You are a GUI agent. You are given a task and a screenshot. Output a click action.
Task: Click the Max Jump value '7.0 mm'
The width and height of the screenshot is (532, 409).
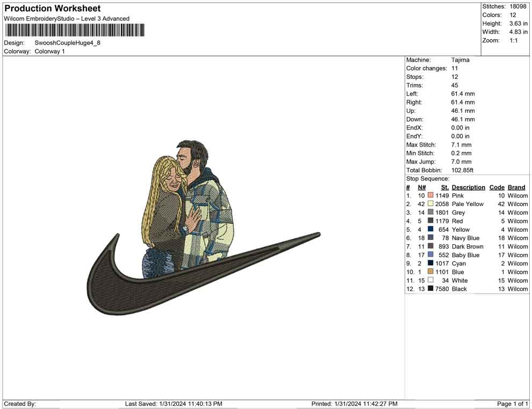pyautogui.click(x=461, y=162)
